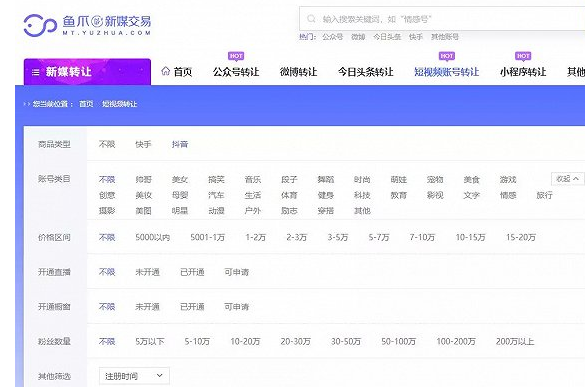Open the 今日头条转让 nav tab
The image size is (585, 387).
pyautogui.click(x=366, y=72)
